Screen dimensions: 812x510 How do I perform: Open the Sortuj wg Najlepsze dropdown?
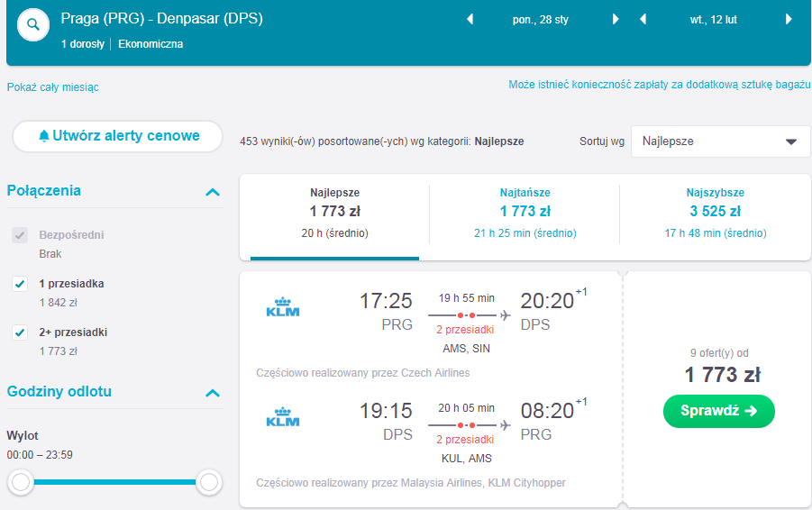(x=720, y=141)
